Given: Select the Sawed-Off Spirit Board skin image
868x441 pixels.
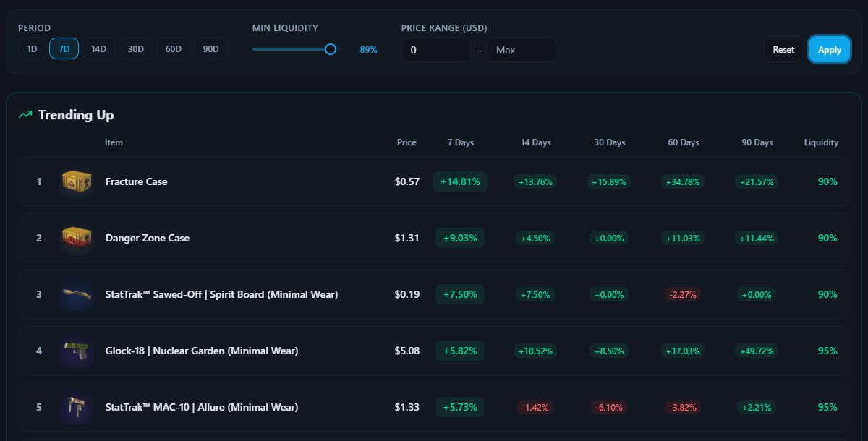Looking at the screenshot, I should (76, 294).
